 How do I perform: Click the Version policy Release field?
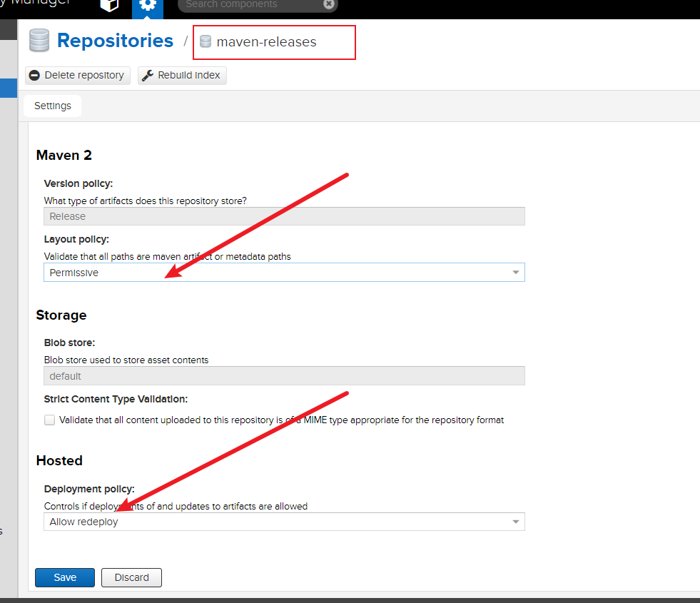pyautogui.click(x=283, y=216)
